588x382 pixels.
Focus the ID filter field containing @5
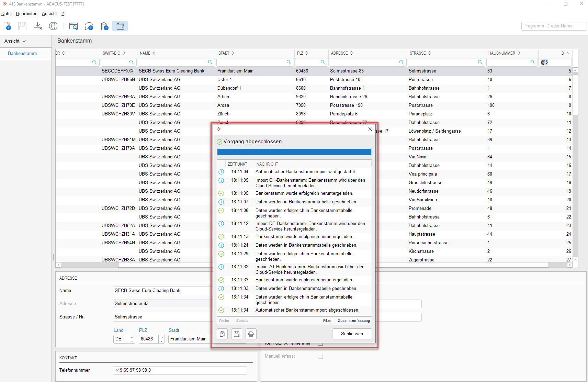coord(555,62)
